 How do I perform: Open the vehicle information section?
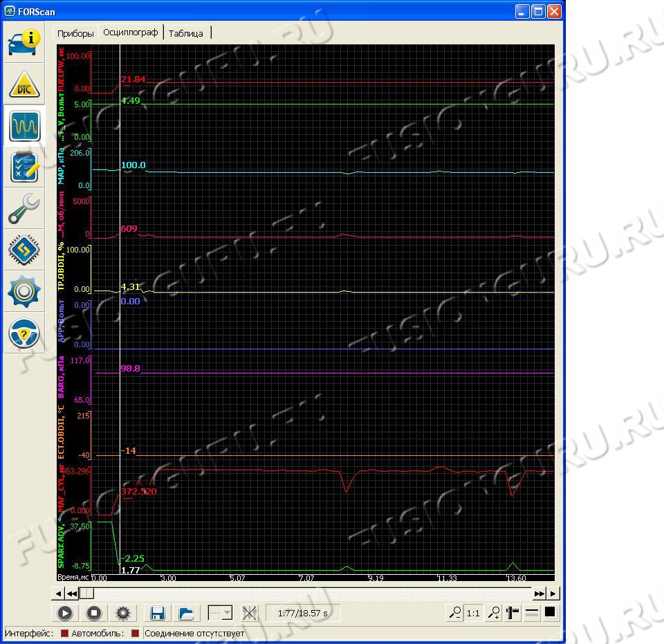coord(24,43)
